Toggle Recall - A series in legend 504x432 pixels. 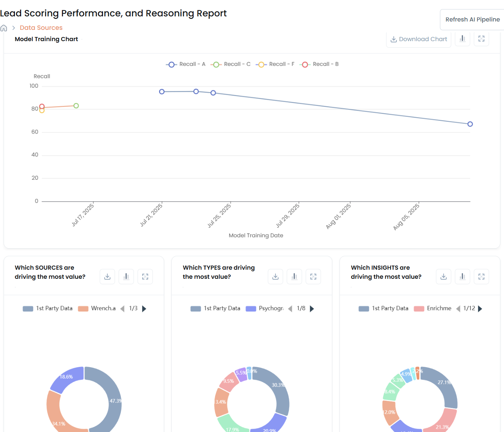(x=186, y=64)
